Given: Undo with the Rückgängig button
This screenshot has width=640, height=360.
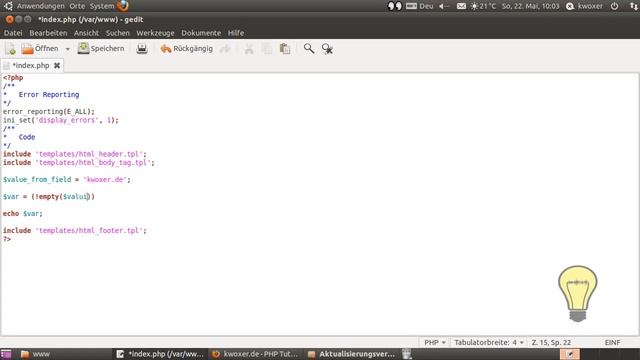Looking at the screenshot, I should point(187,49).
